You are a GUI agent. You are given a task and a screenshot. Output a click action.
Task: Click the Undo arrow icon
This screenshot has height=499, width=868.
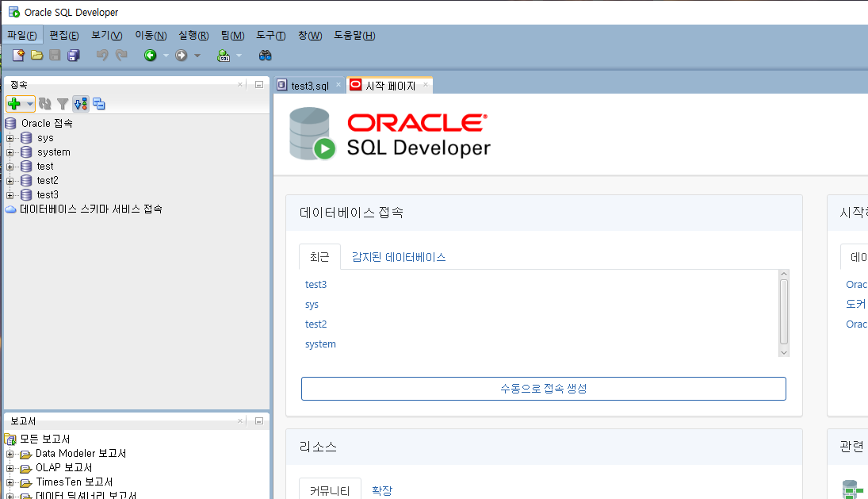click(101, 55)
